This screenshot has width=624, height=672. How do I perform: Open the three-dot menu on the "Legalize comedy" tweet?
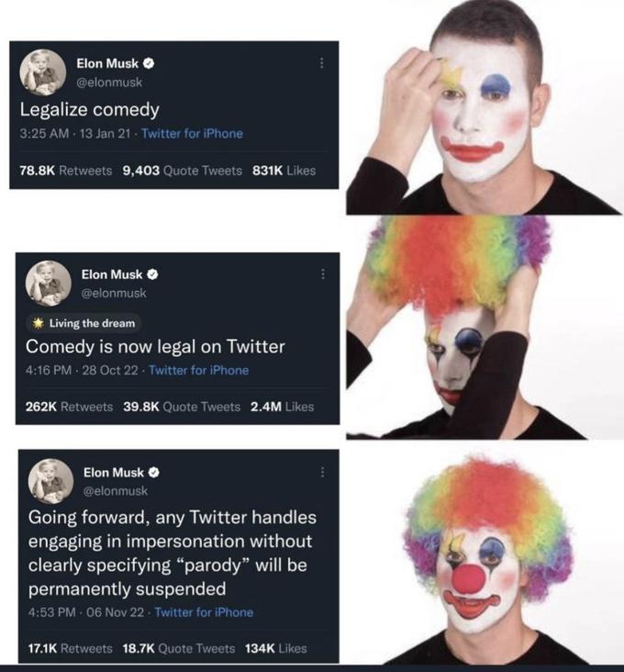click(x=320, y=64)
